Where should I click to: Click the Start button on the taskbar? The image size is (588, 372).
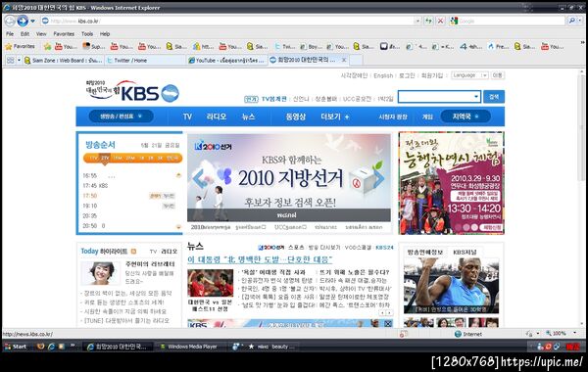point(16,347)
